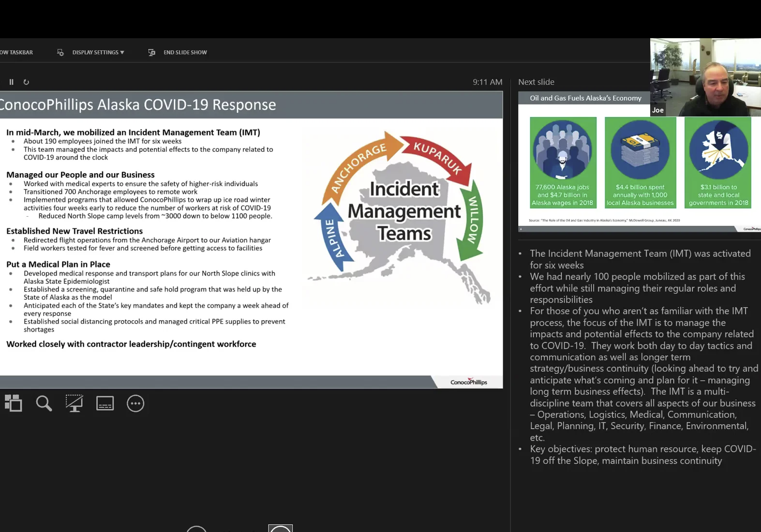The image size is (761, 532).
Task: Expand the Display Settings dropdown arrow
Action: click(122, 52)
